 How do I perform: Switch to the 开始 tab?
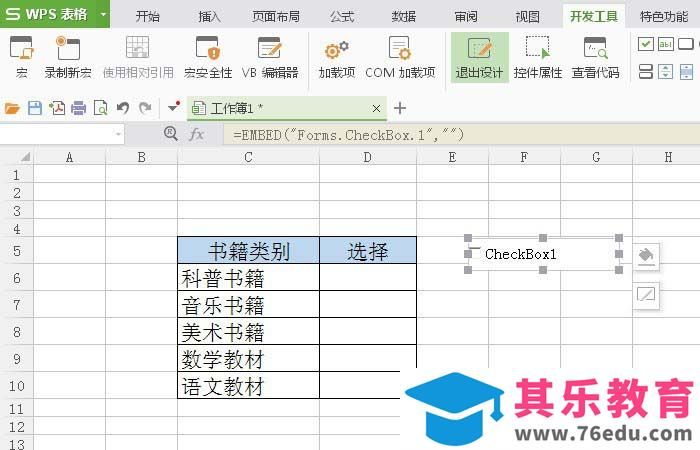pyautogui.click(x=148, y=17)
